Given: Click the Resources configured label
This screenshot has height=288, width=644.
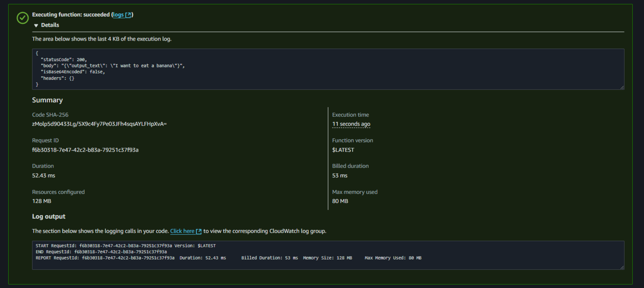Looking at the screenshot, I should coord(58,192).
